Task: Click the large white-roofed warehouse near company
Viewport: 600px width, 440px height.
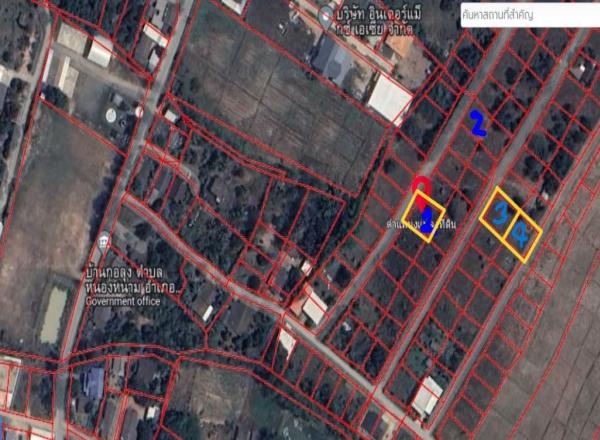Action: coord(388,97)
